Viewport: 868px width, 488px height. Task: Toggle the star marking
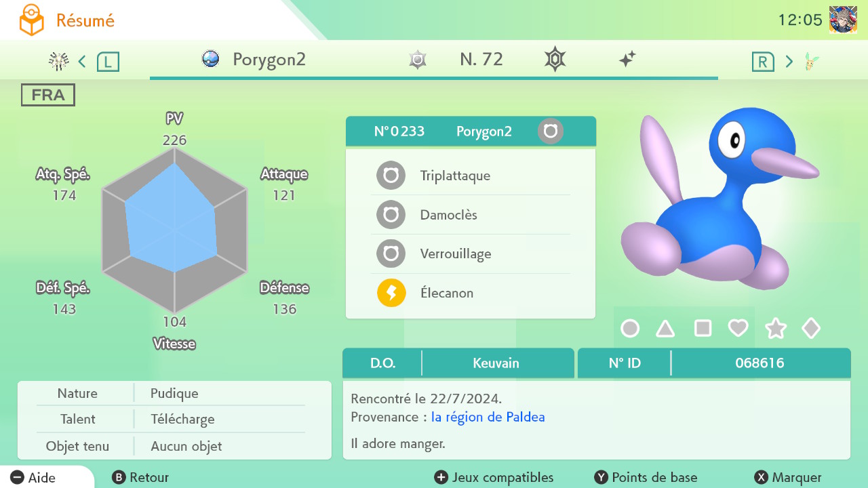pos(775,329)
